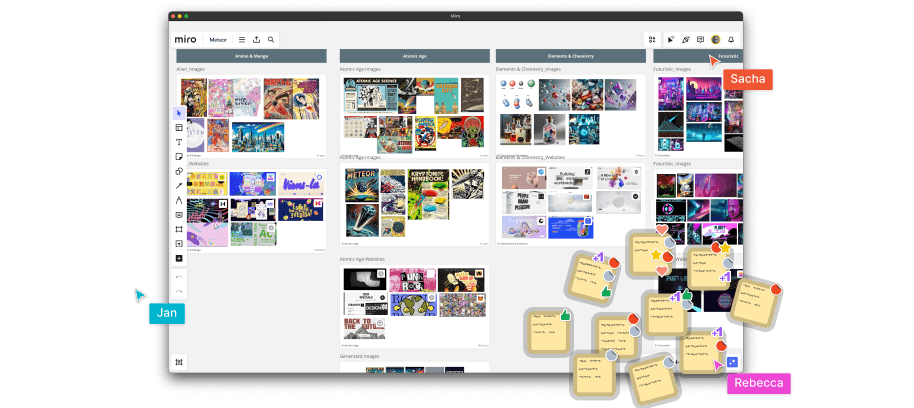Open the comments panel icon
The height and width of the screenshot is (408, 914).
700,39
